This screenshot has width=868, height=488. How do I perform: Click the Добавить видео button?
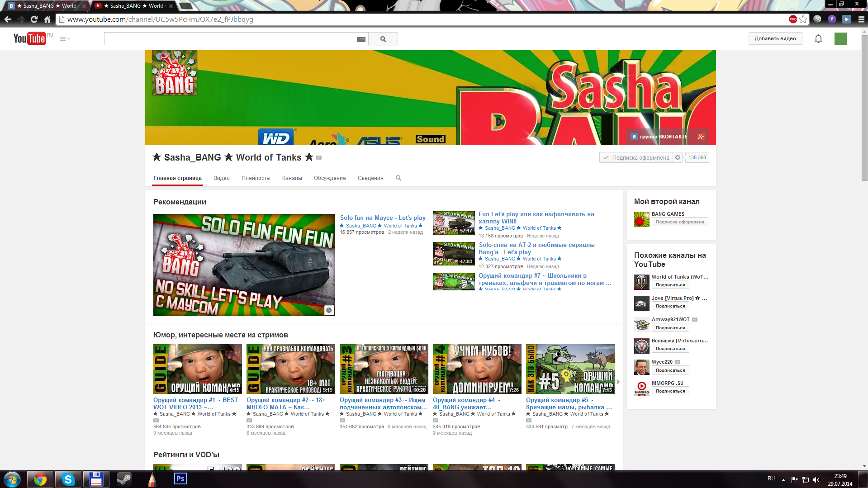click(x=775, y=38)
